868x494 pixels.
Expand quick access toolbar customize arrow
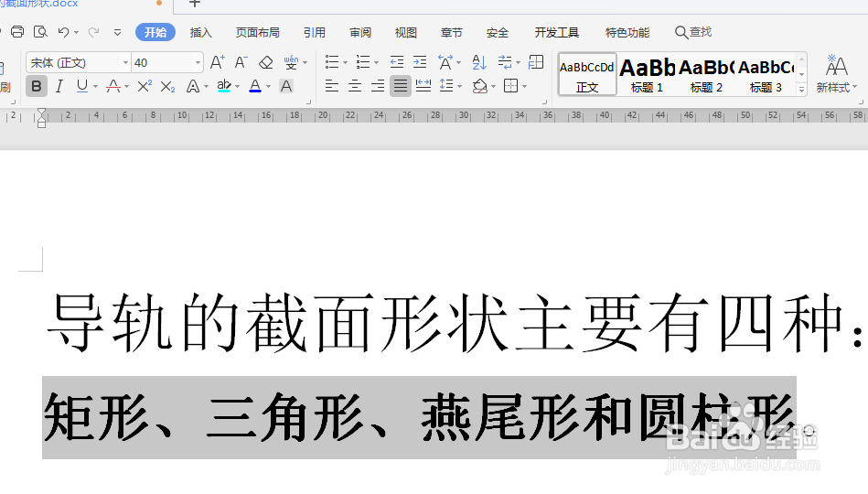(x=117, y=33)
